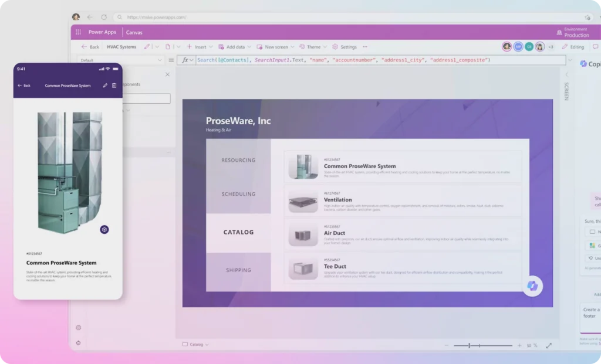Click the Copilot floating button on canvas
The height and width of the screenshot is (364, 601).
[x=533, y=285]
